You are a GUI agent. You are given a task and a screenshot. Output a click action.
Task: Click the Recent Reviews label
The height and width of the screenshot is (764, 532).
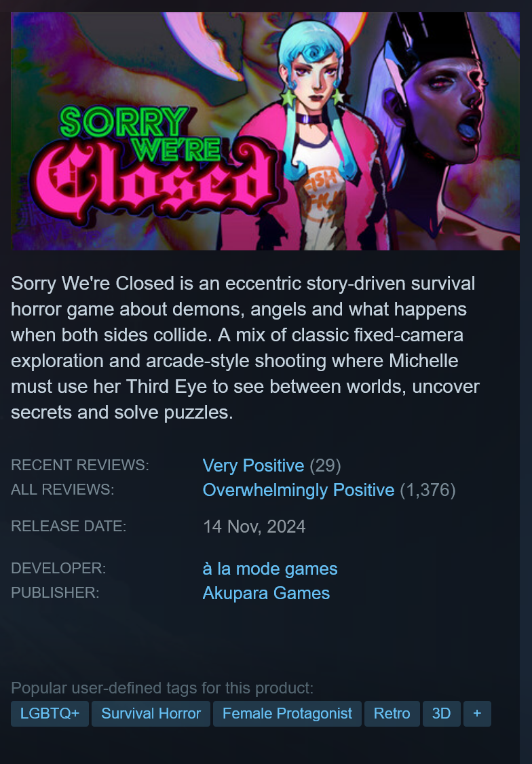[80, 465]
